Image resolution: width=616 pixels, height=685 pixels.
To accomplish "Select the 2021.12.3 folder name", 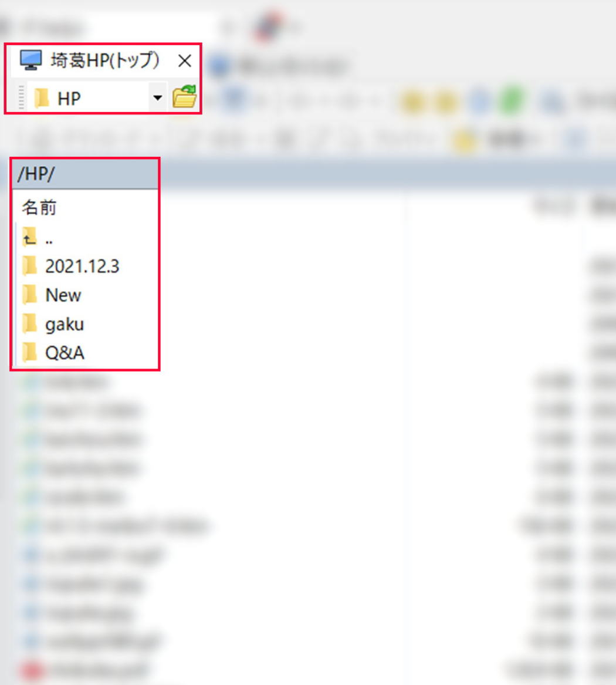I will tap(82, 266).
